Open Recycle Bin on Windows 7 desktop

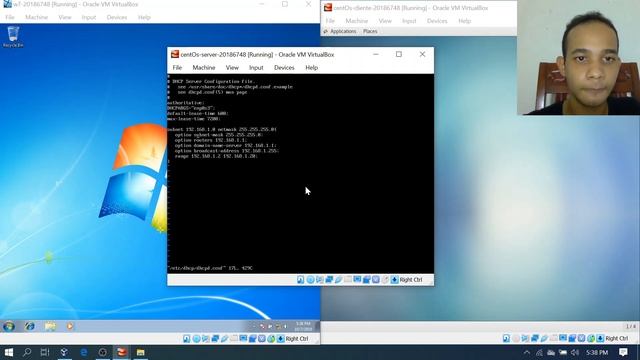[x=13, y=37]
